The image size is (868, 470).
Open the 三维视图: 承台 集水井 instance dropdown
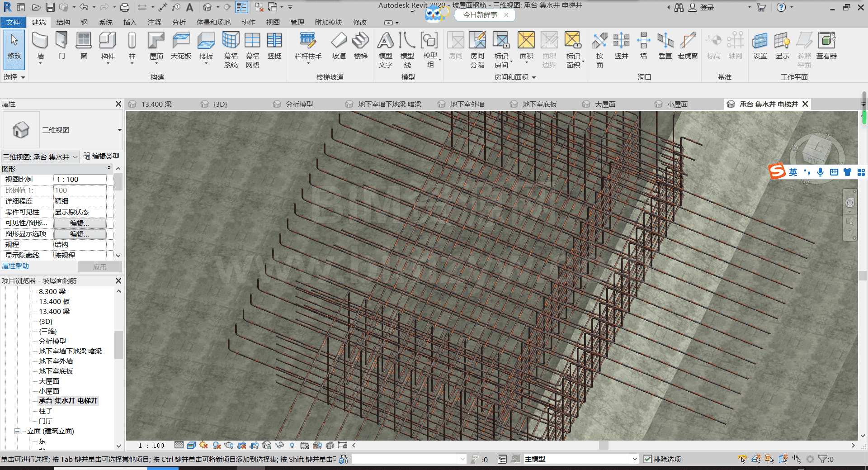click(x=75, y=157)
